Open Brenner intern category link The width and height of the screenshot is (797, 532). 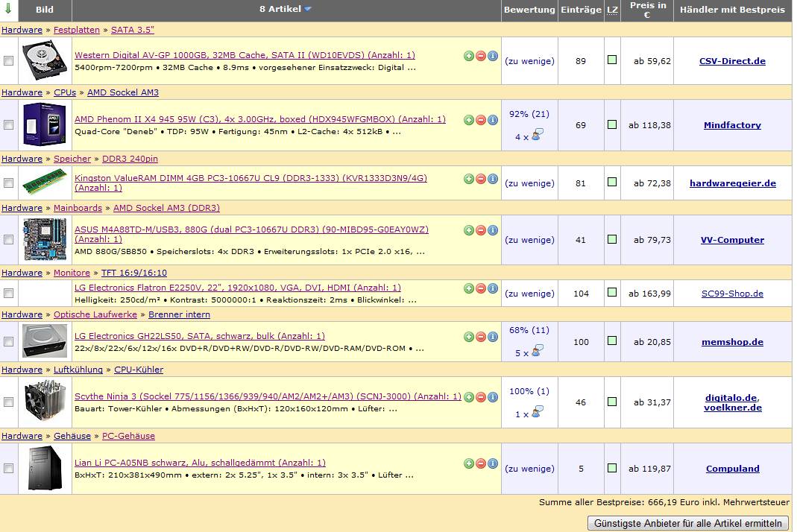[x=179, y=314]
